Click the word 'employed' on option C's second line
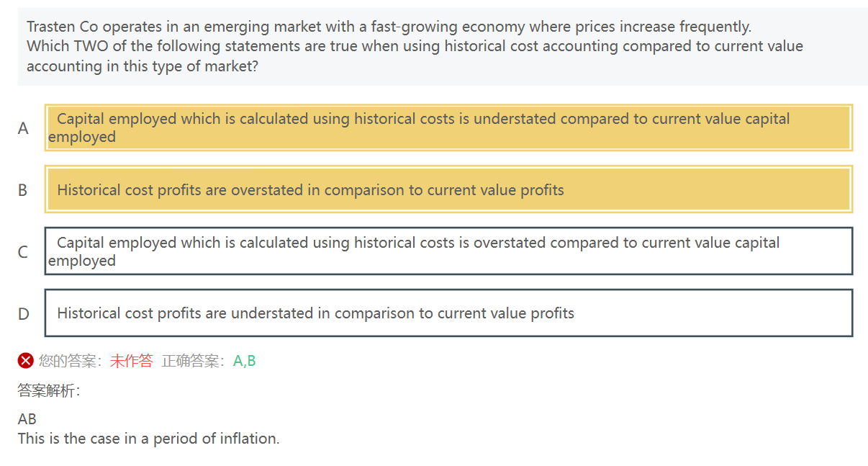This screenshot has height=466, width=868. pos(82,261)
